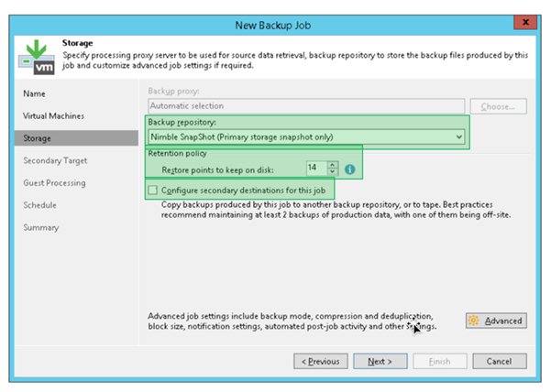Click the New Backup Job title text

pyautogui.click(x=273, y=26)
